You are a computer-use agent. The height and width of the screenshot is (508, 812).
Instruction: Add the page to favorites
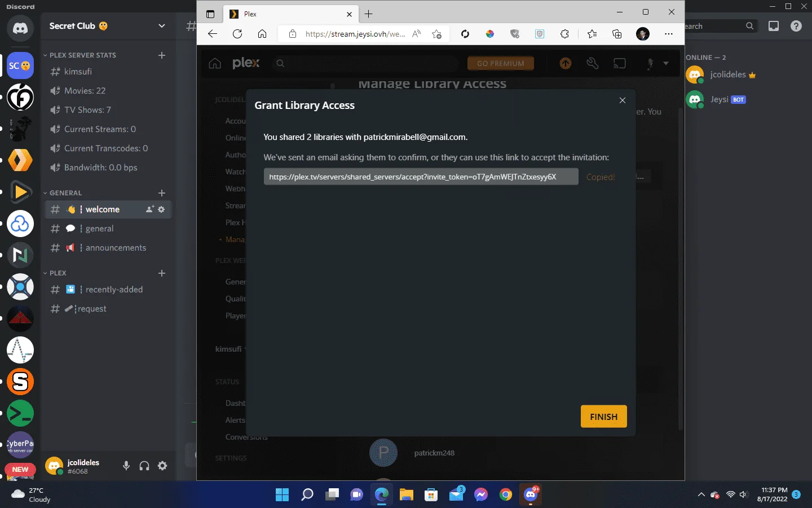tap(436, 34)
